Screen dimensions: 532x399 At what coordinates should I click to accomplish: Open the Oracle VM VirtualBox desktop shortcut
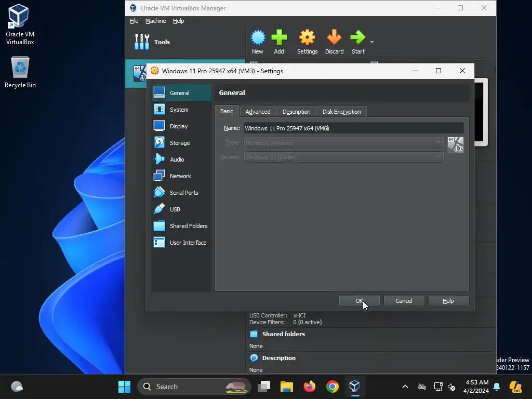coord(20,24)
